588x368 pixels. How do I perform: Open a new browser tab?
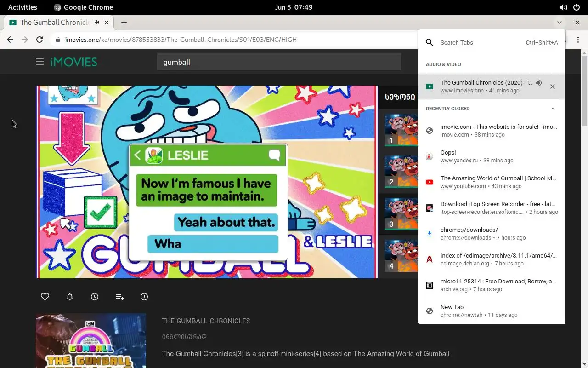(x=124, y=22)
